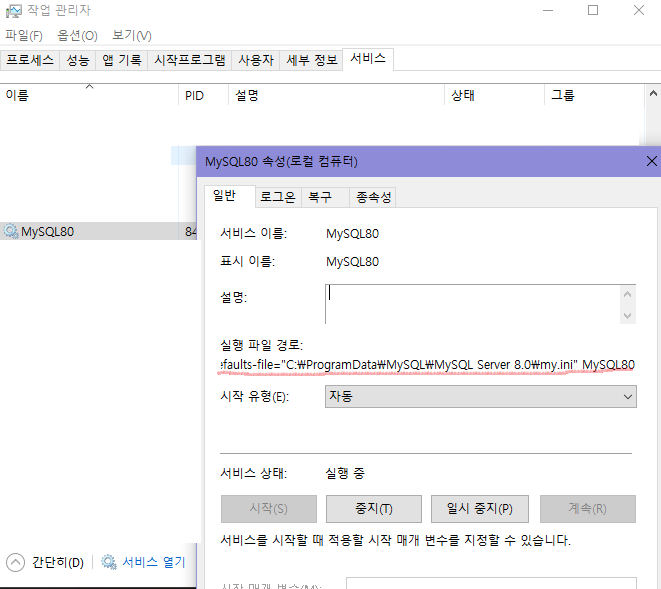Open the 옵션(O) menu
This screenshot has width=661, height=589.
click(78, 35)
